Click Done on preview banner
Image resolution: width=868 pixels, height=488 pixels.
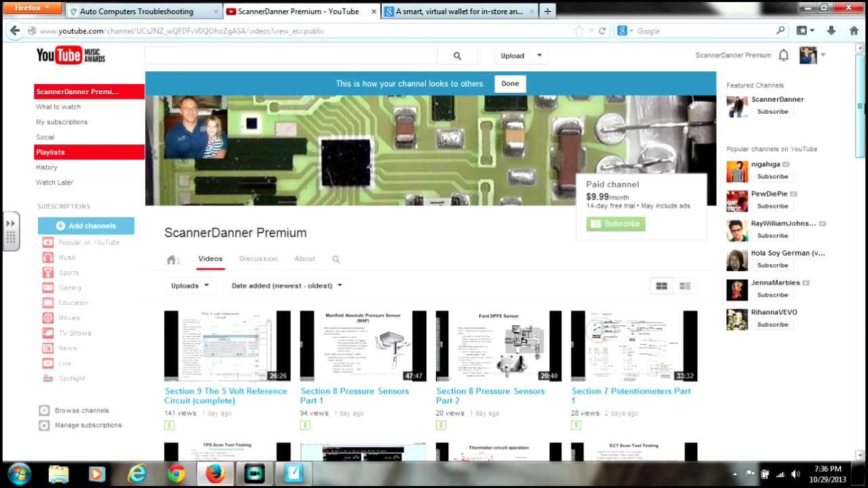(x=510, y=83)
